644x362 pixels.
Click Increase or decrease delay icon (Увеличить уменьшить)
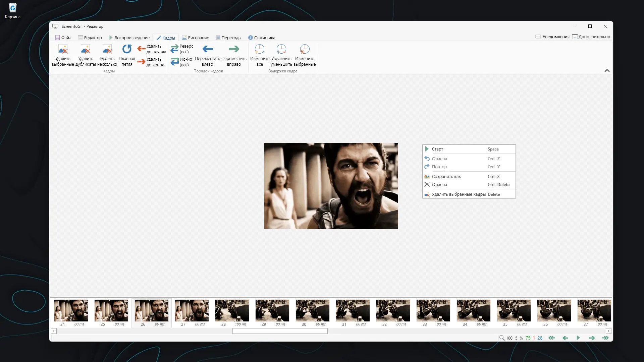pos(281,50)
